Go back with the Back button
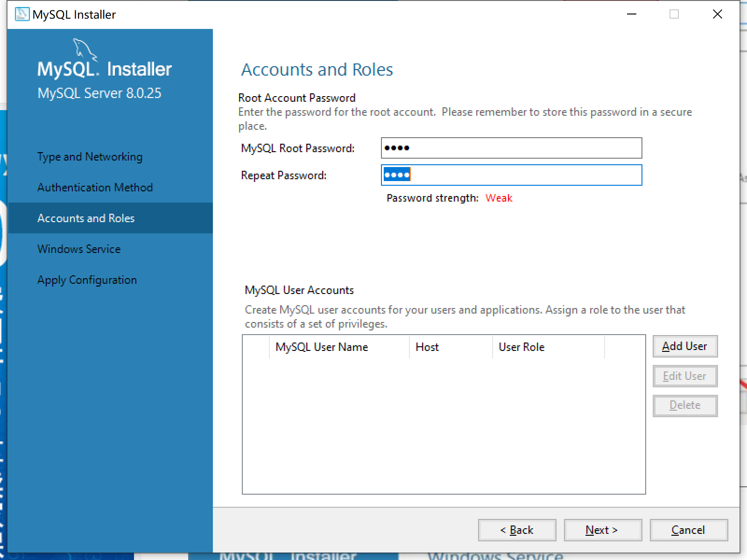The width and height of the screenshot is (747, 560). [517, 530]
